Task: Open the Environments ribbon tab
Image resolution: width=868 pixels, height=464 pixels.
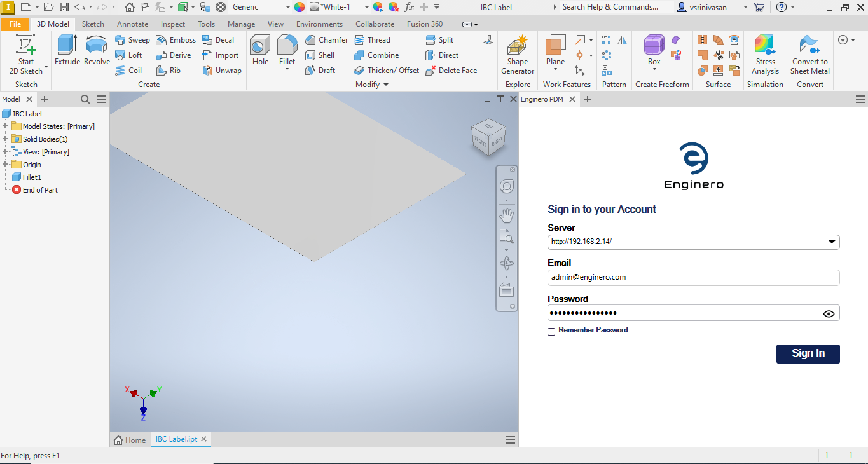Action: (x=319, y=24)
